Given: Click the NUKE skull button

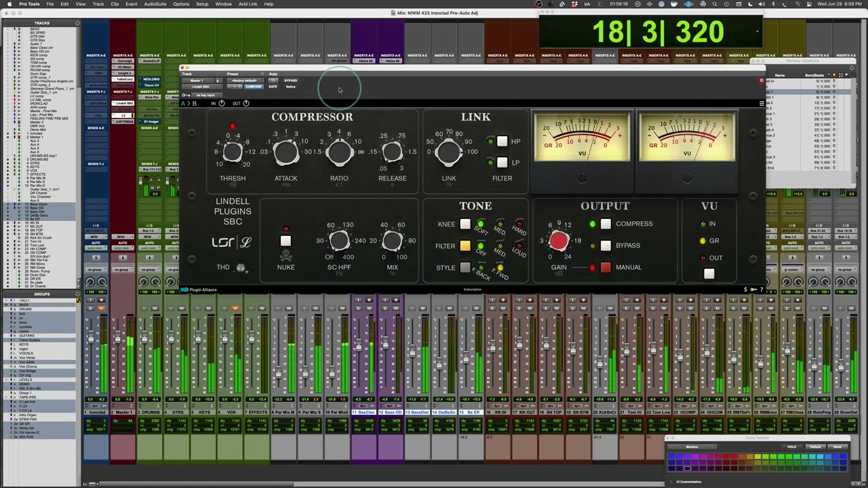Looking at the screenshot, I should 285,241.
